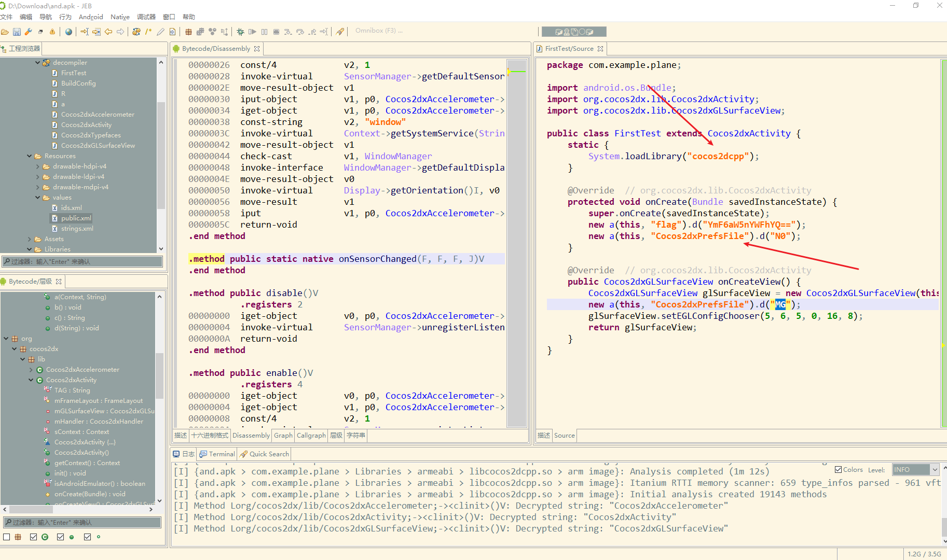Click the project explorer vertical scrollbar

[161, 156]
